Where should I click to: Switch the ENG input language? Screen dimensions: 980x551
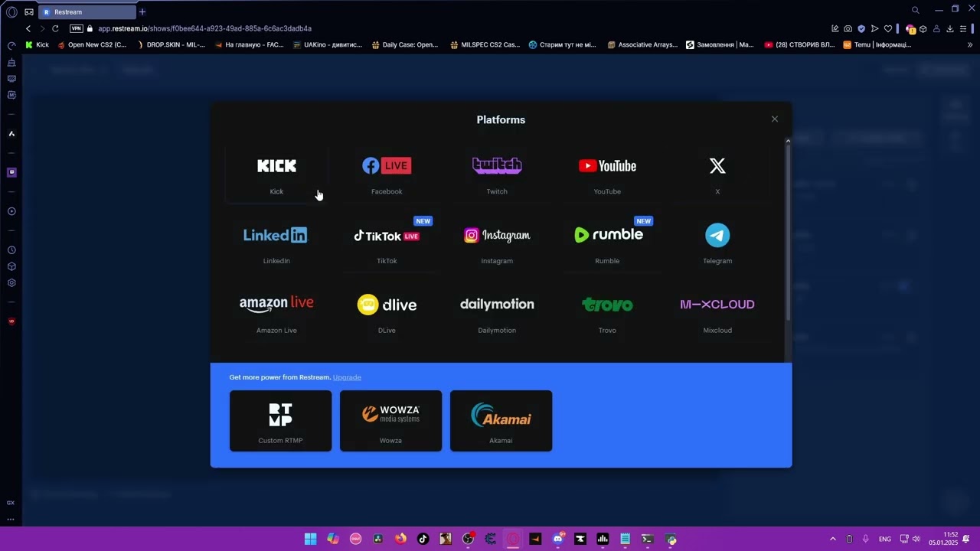click(885, 539)
